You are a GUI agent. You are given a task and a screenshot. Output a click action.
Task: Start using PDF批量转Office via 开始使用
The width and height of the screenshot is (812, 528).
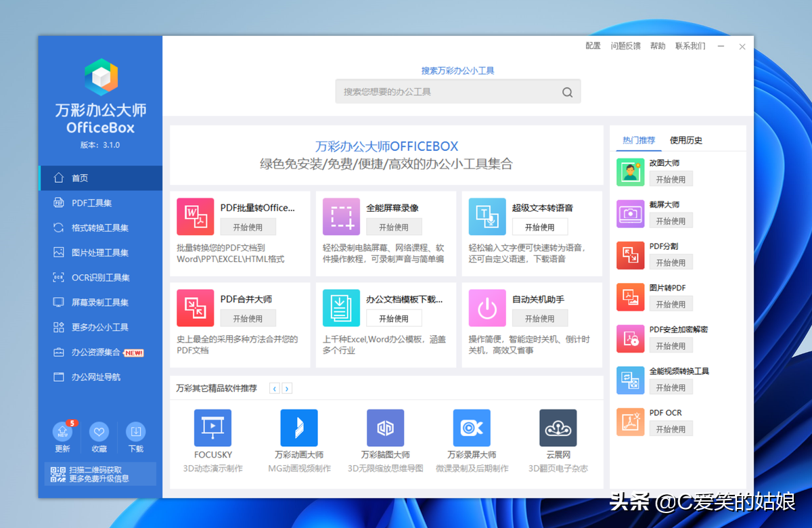pos(248,227)
